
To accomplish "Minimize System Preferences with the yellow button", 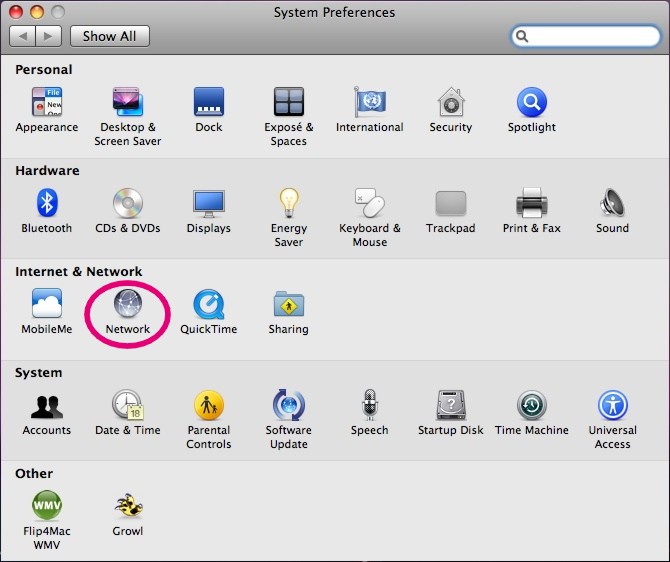I will [37, 12].
